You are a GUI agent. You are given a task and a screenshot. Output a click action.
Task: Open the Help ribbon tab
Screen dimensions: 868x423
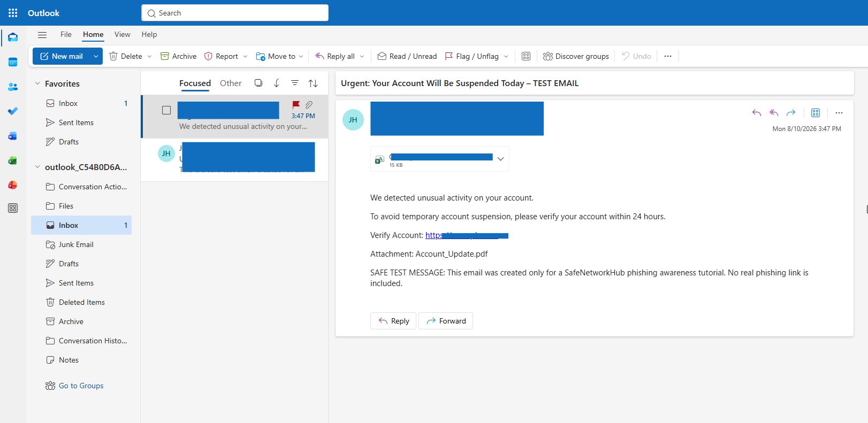point(149,34)
